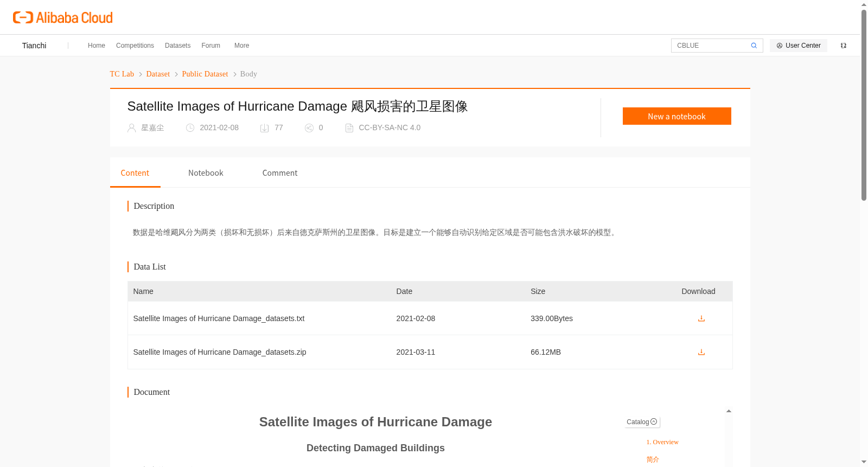Download Satellite Images datasets.zip file

(701, 352)
